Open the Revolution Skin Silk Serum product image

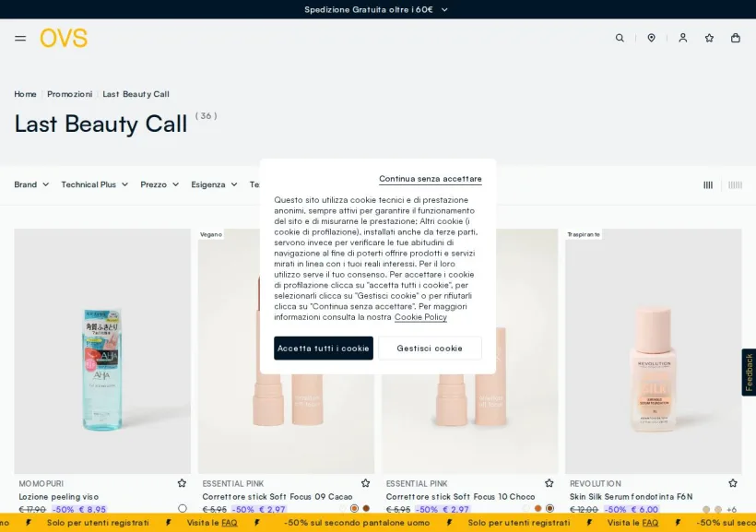tap(654, 351)
